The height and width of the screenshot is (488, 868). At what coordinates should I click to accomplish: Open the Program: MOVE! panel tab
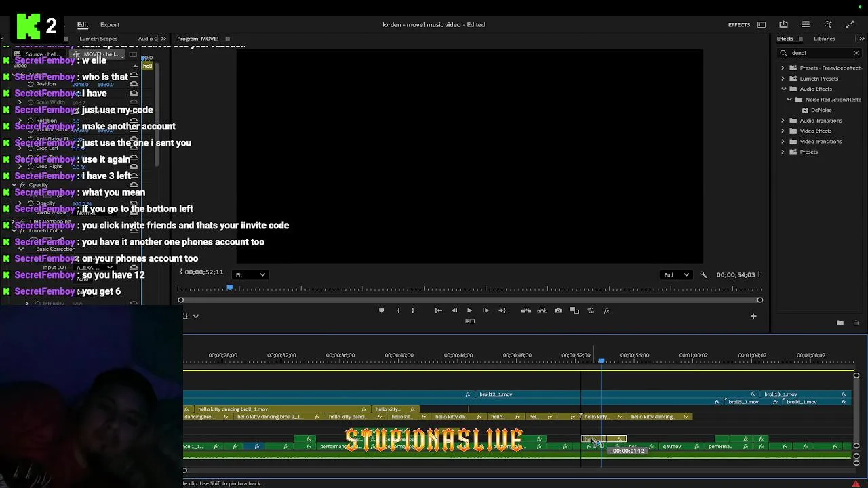(198, 39)
